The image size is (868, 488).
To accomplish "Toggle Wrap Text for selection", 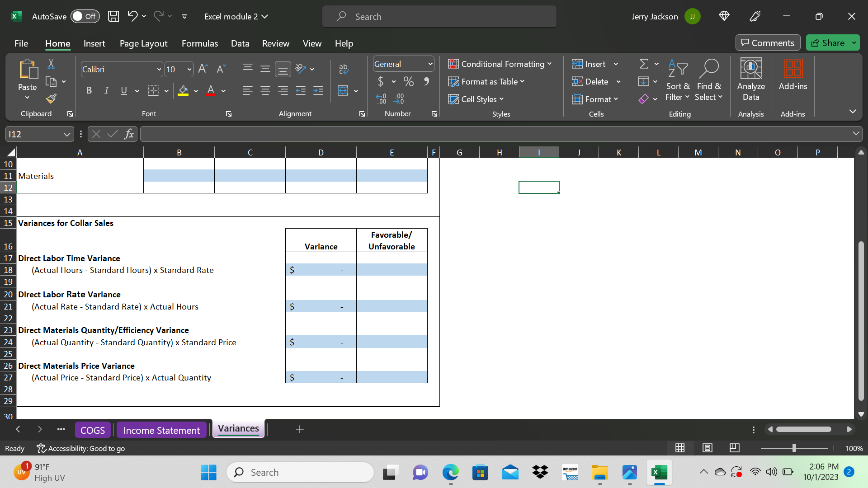I will coord(344,69).
